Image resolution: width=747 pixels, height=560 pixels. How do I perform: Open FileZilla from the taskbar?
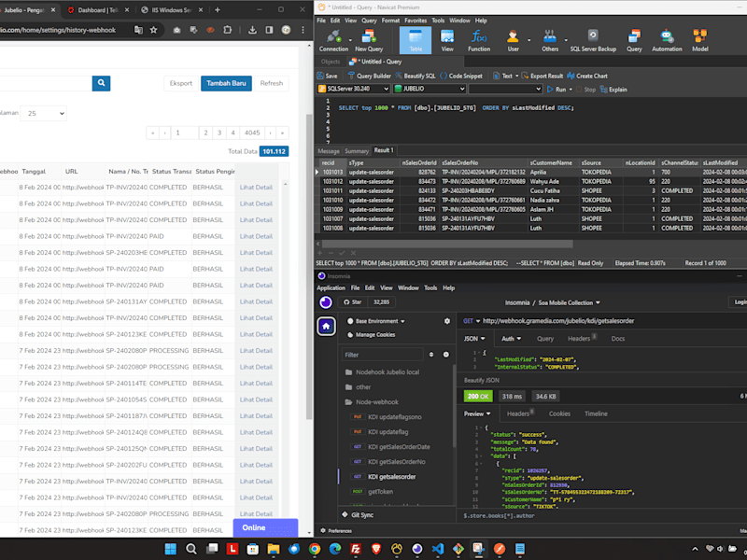pyautogui.click(x=356, y=549)
